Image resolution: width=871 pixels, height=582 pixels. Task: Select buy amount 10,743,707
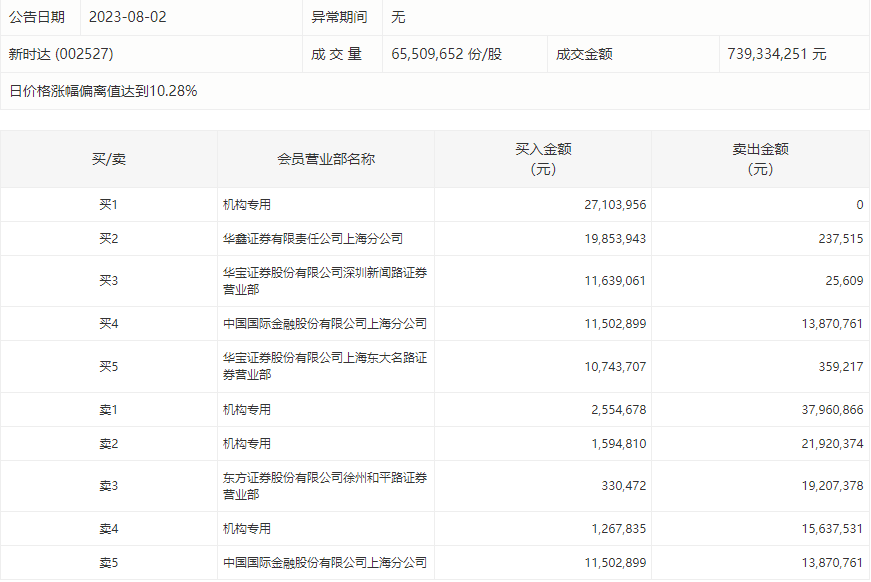point(615,367)
